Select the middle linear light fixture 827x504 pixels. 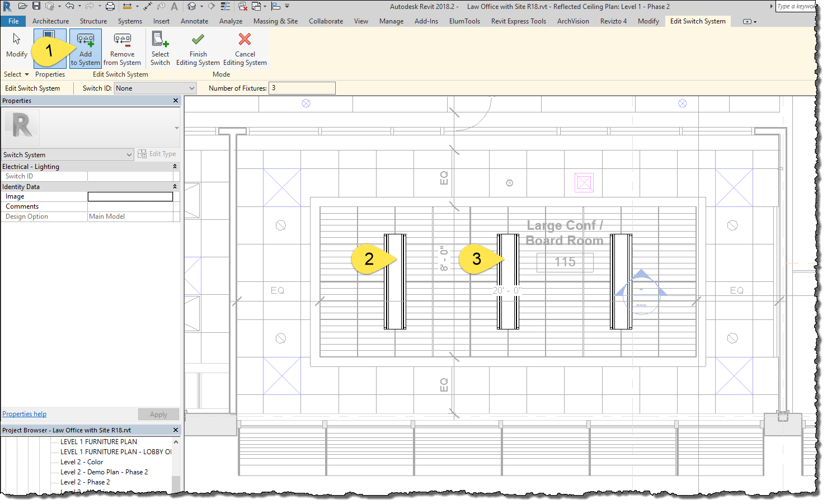click(508, 281)
